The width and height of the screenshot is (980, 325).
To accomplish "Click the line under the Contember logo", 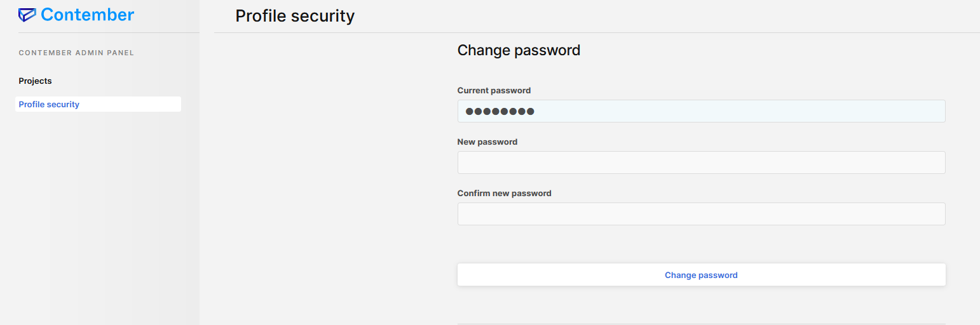I will [108, 32].
